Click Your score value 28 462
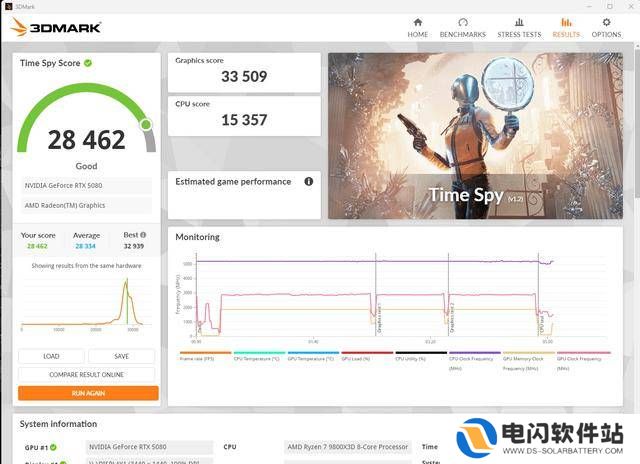The width and height of the screenshot is (640, 464). [37, 246]
